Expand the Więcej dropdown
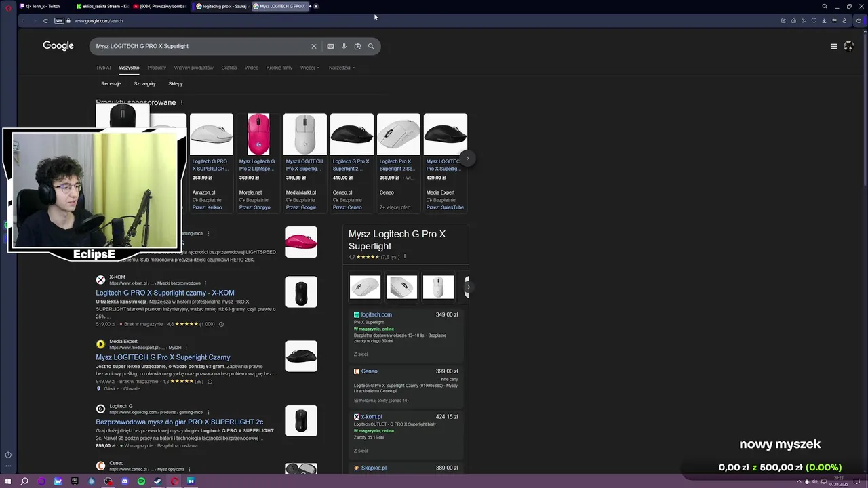The height and width of the screenshot is (488, 868). [x=309, y=68]
